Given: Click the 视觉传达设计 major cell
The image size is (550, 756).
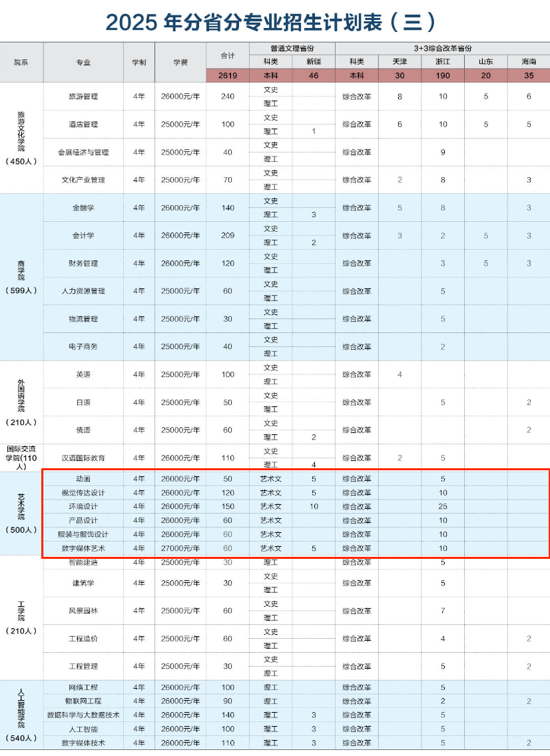Looking at the screenshot, I should [x=83, y=492].
